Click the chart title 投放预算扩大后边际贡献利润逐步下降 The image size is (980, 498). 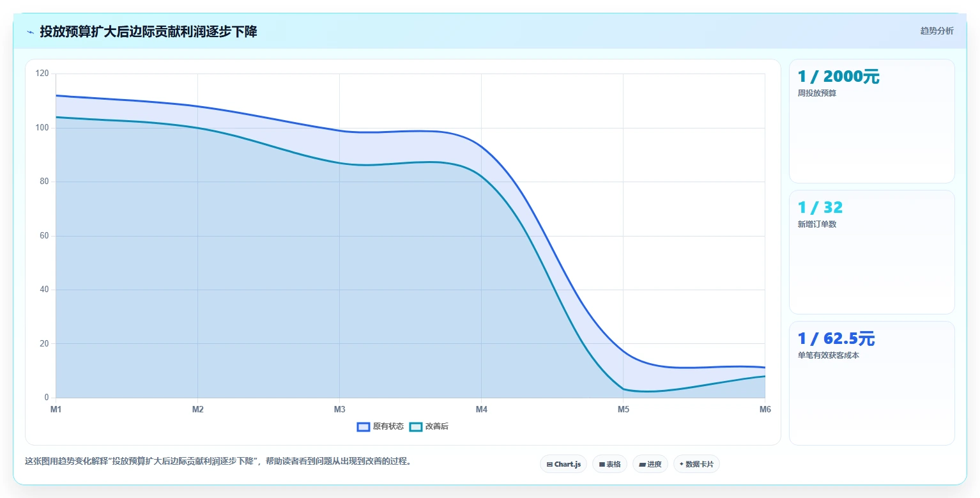tap(148, 31)
